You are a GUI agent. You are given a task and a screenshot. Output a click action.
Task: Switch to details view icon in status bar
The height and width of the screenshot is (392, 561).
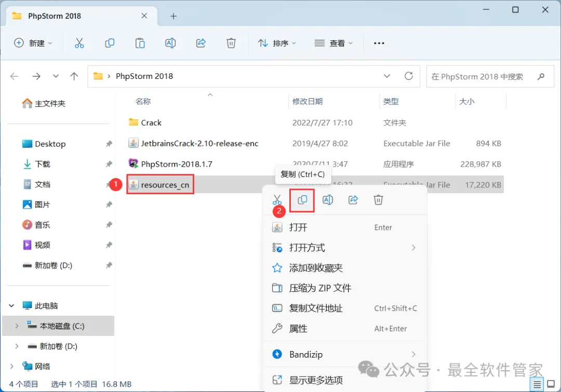[x=537, y=385]
